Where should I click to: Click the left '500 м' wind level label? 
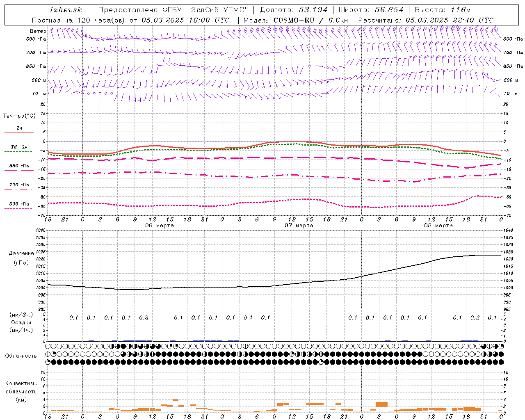point(39,80)
